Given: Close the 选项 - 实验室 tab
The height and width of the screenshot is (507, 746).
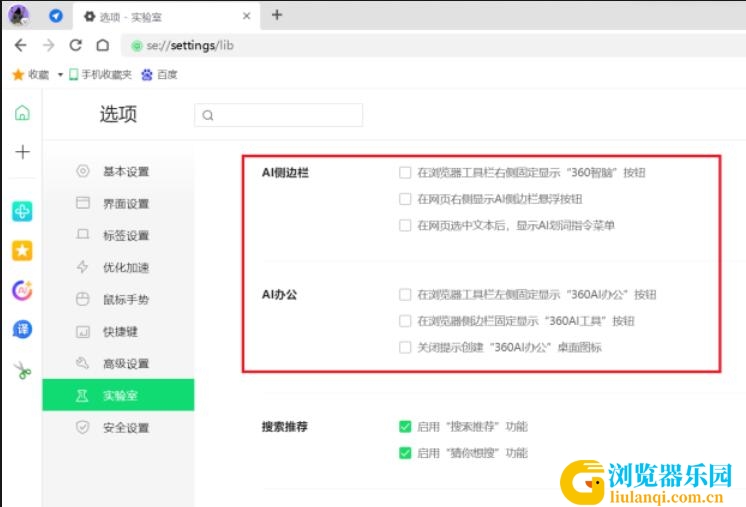Looking at the screenshot, I should click(x=246, y=16).
